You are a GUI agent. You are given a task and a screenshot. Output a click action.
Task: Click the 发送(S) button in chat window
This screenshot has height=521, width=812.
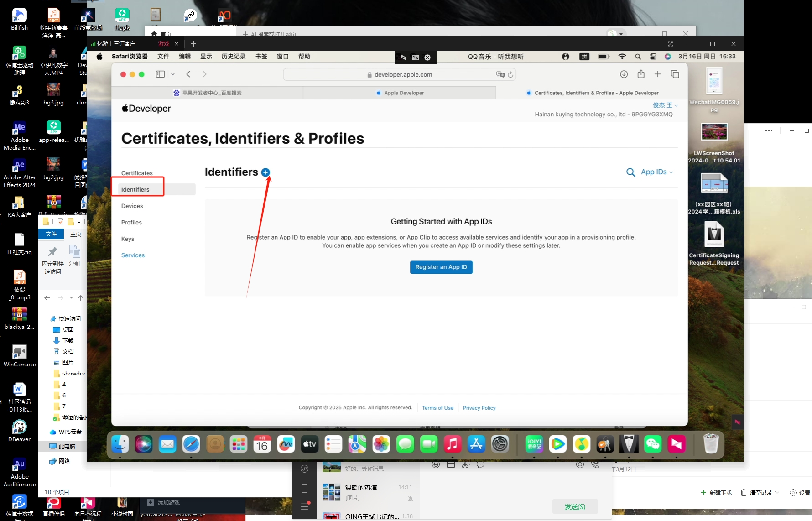click(575, 506)
